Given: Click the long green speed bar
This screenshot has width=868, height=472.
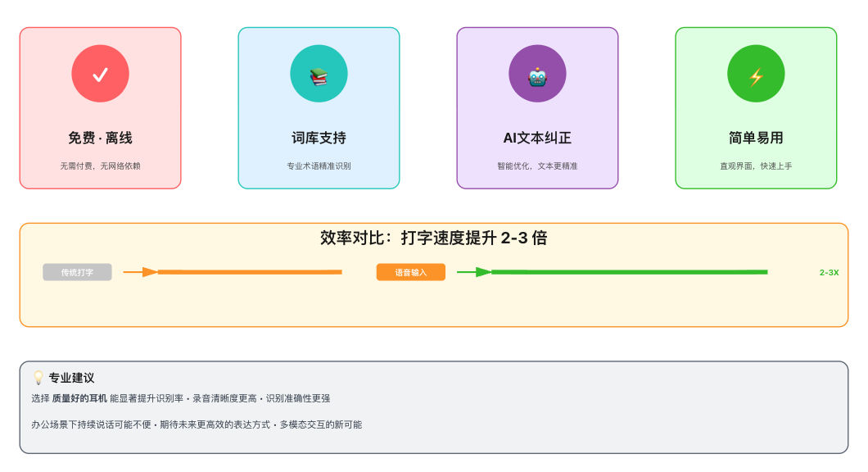Looking at the screenshot, I should (631, 272).
